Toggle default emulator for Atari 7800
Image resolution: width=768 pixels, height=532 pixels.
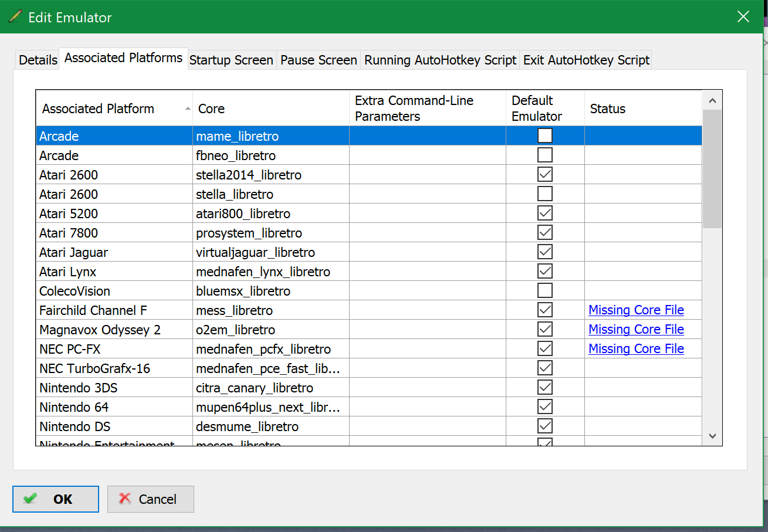click(x=545, y=233)
